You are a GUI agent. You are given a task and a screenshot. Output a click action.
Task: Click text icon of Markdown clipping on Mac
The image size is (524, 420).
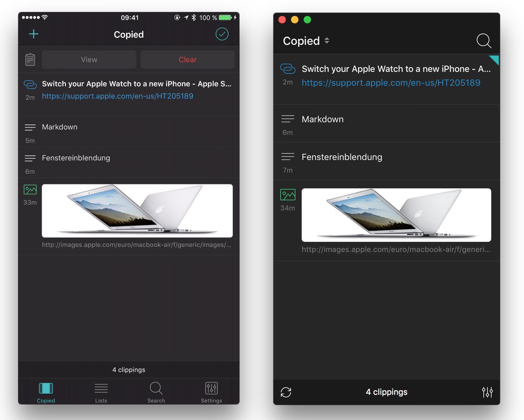point(288,119)
